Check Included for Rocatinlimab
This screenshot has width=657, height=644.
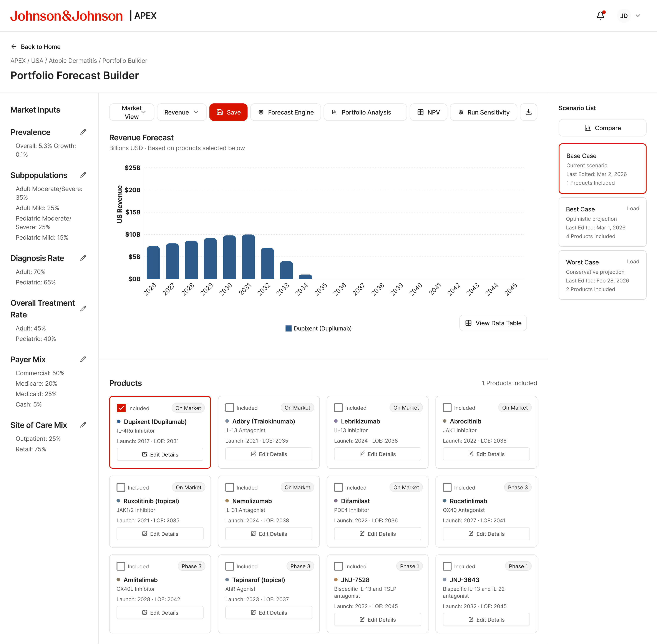(x=447, y=487)
